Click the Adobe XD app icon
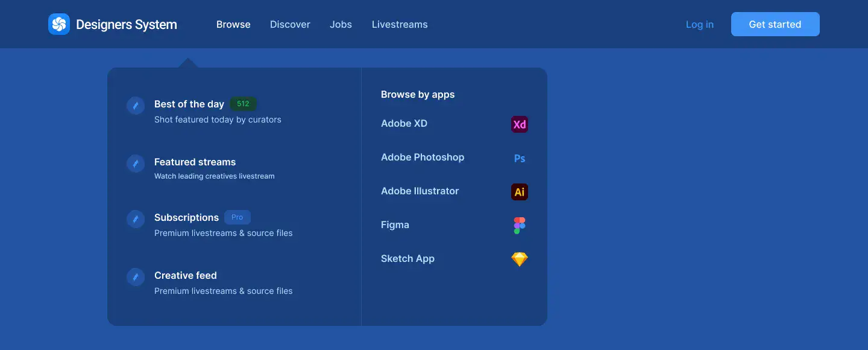The image size is (868, 350). click(520, 124)
